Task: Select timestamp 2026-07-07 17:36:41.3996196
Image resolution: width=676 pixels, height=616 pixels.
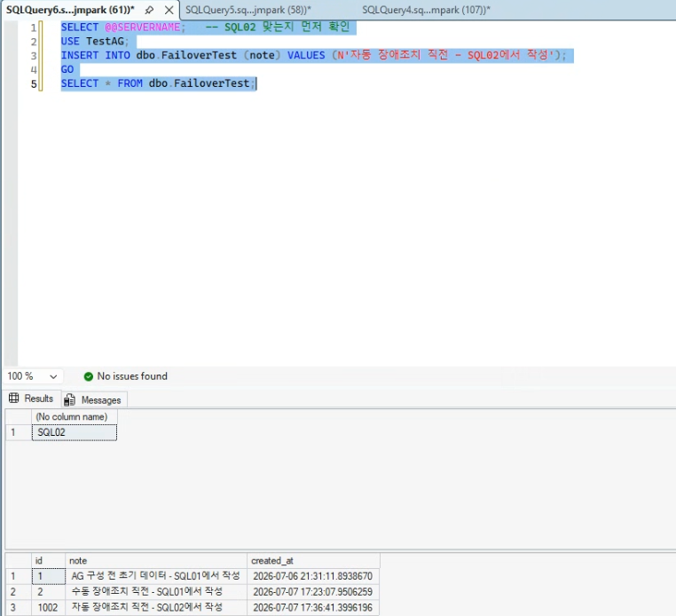Action: [x=313, y=607]
